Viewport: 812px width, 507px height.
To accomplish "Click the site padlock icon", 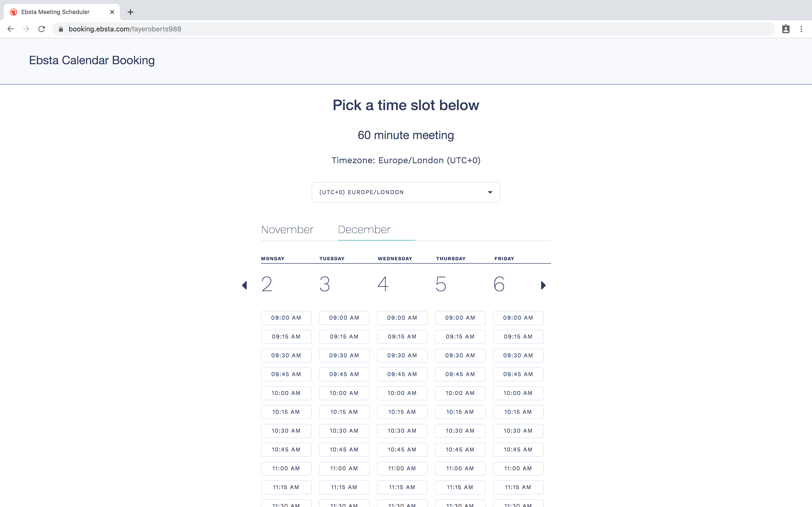I will pyautogui.click(x=61, y=29).
